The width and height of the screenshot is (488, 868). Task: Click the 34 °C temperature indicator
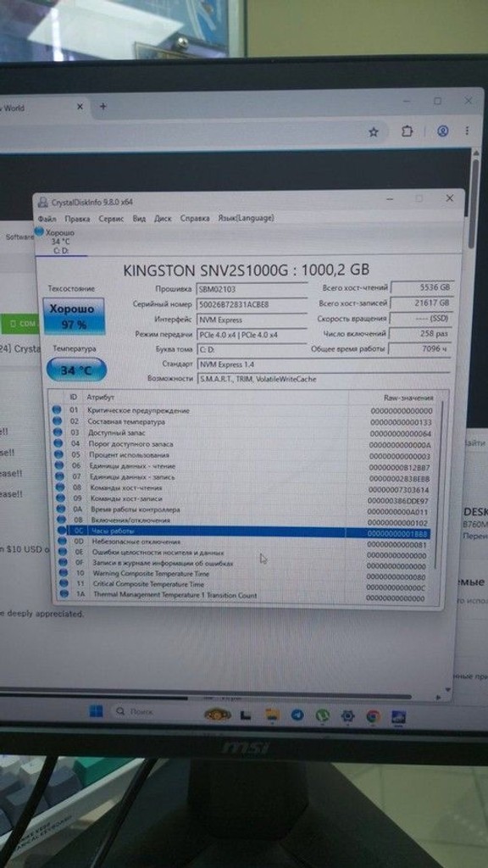(76, 370)
